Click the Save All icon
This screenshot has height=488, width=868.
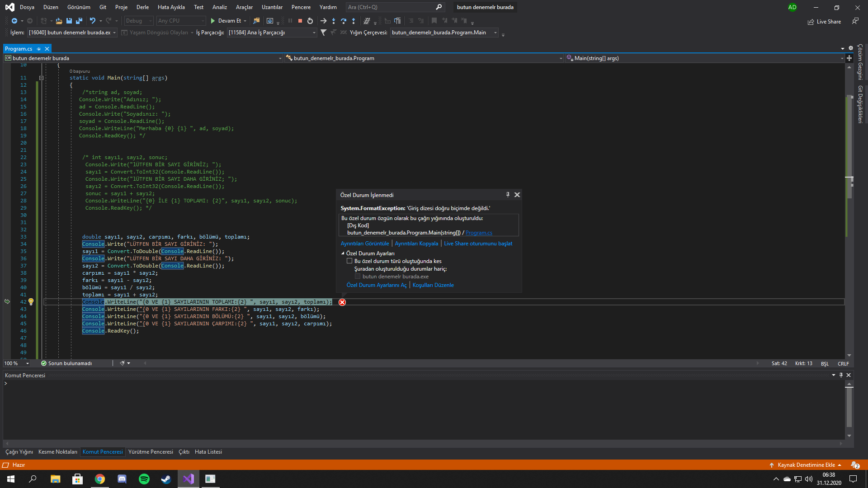tap(79, 21)
